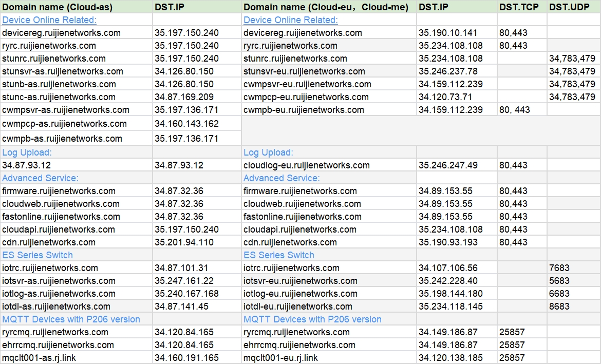Open ES Series Switch link under Cloud-eu
Image resolution: width=601 pixels, height=364 pixels.
(x=278, y=255)
